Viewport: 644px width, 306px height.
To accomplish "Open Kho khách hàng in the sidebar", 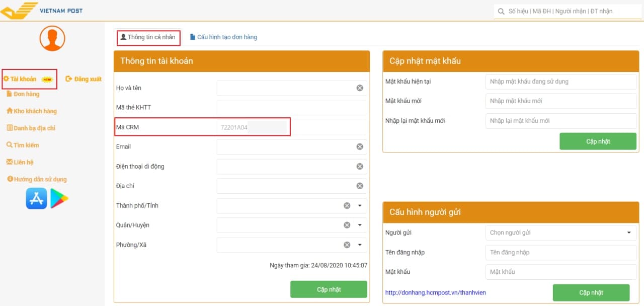I will 32,111.
